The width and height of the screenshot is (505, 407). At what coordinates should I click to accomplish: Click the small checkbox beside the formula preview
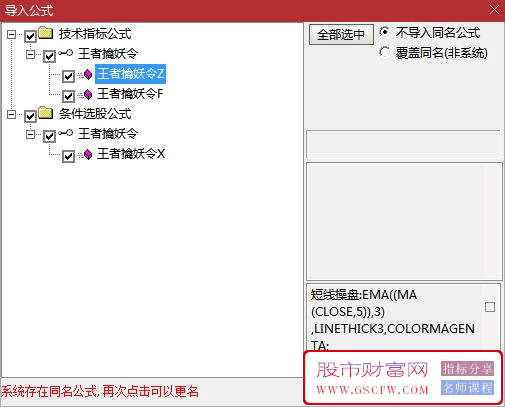coord(490,307)
